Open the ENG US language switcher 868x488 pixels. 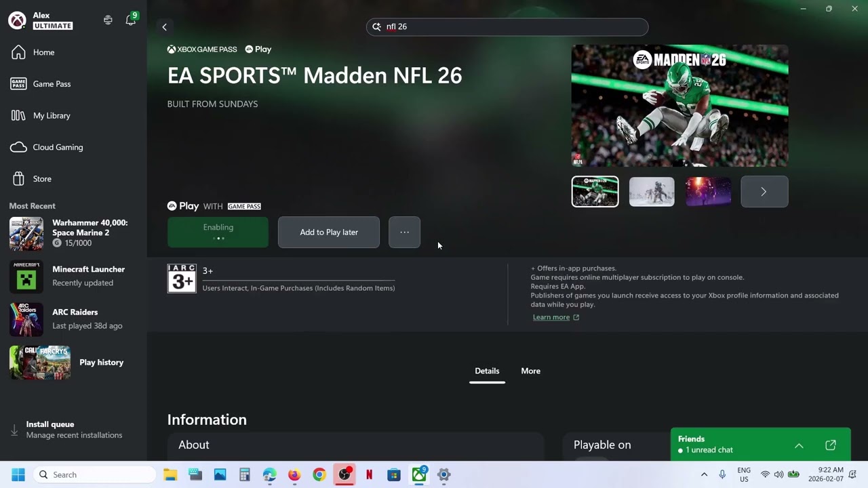(744, 474)
